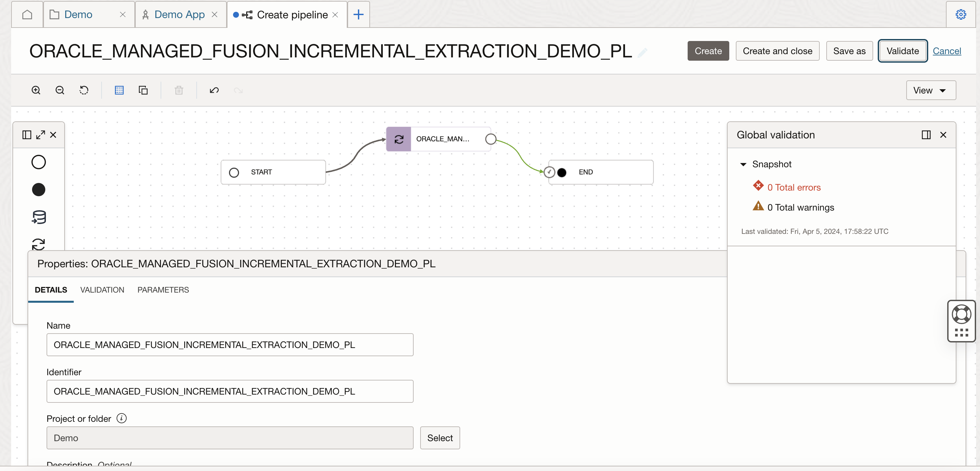The width and height of the screenshot is (980, 471).
Task: Click Select to choose a project folder
Action: coord(440,438)
